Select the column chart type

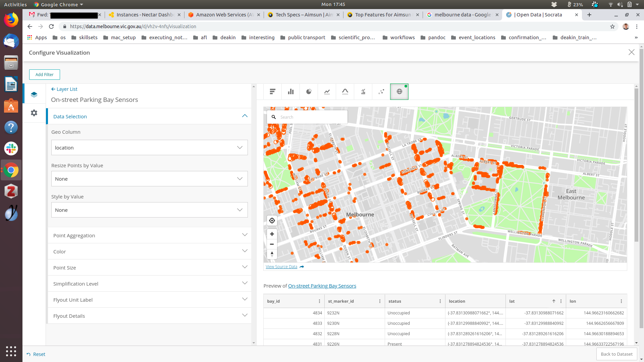[x=290, y=92]
